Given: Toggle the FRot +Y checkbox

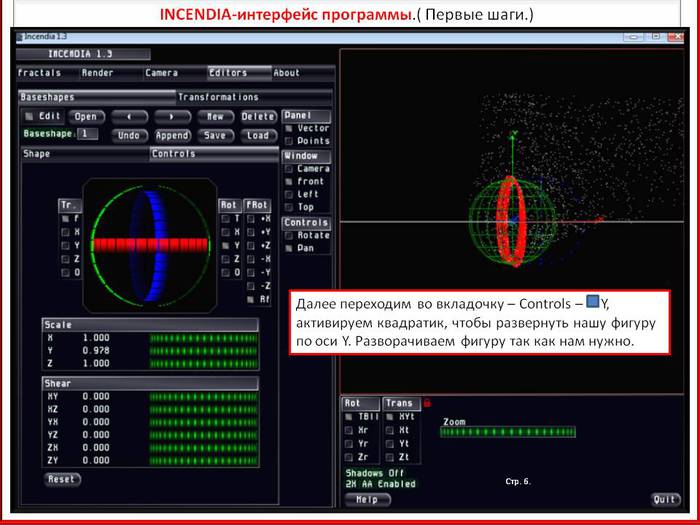Looking at the screenshot, I should coord(251,232).
